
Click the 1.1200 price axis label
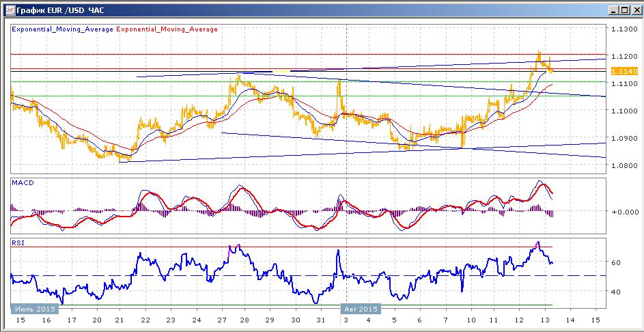tap(624, 56)
